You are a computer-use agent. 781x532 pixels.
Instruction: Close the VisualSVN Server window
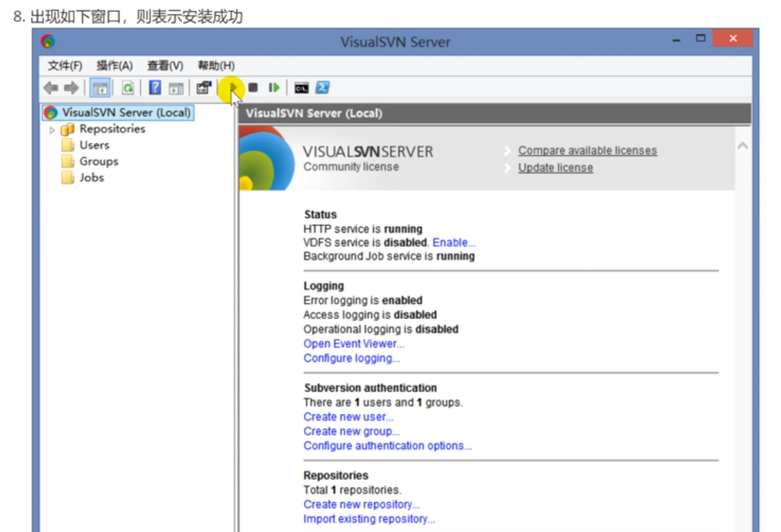click(x=733, y=38)
